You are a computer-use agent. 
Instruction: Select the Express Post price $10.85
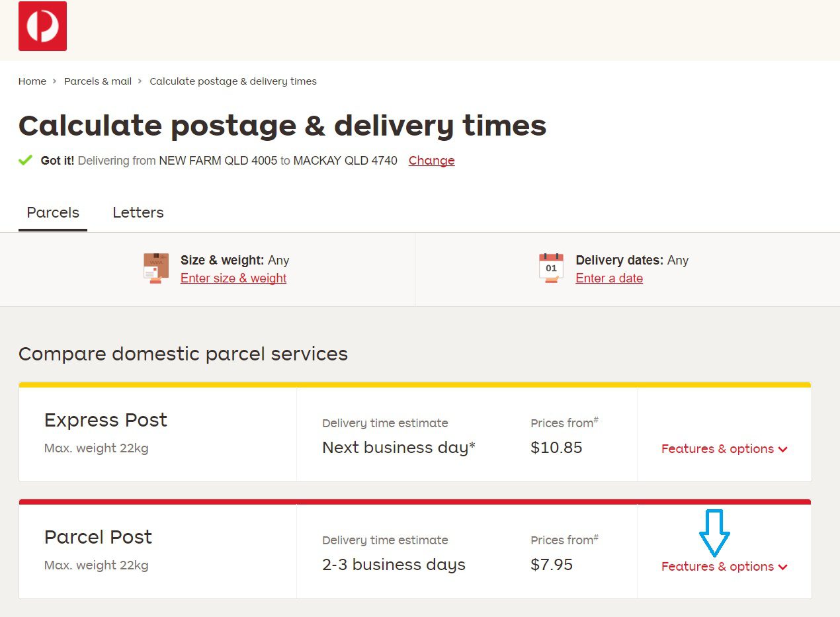pyautogui.click(x=557, y=448)
